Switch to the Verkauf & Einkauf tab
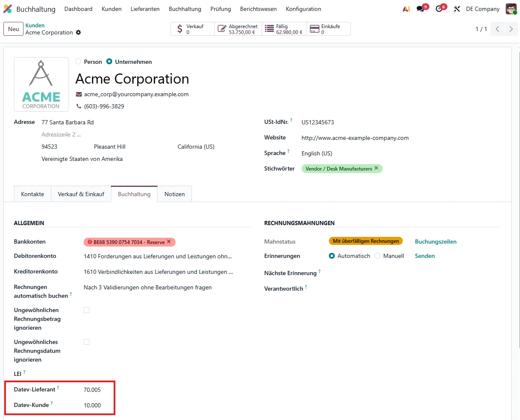520x420 pixels. click(x=81, y=194)
